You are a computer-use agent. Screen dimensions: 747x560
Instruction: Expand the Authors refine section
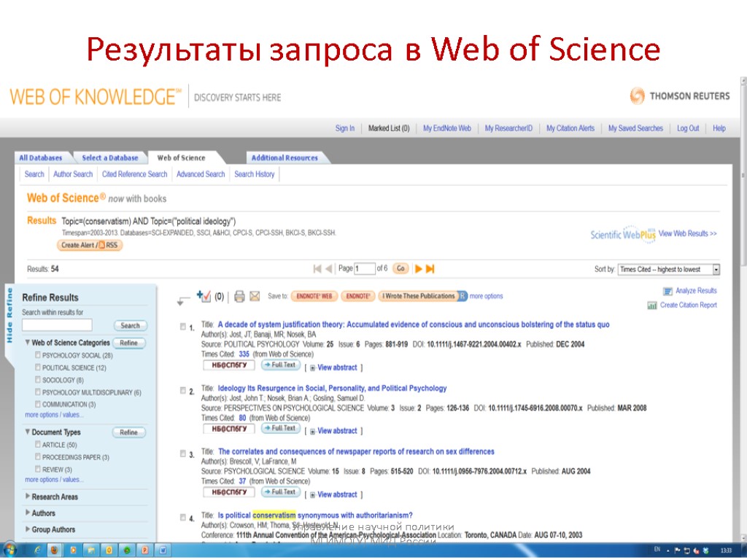coord(28,513)
